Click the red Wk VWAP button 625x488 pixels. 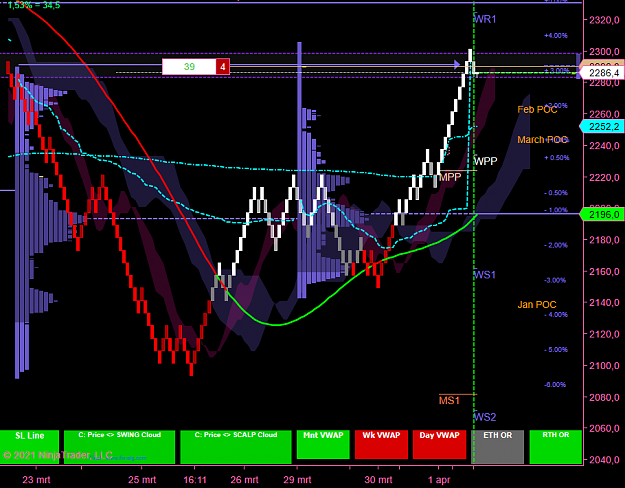tap(381, 445)
